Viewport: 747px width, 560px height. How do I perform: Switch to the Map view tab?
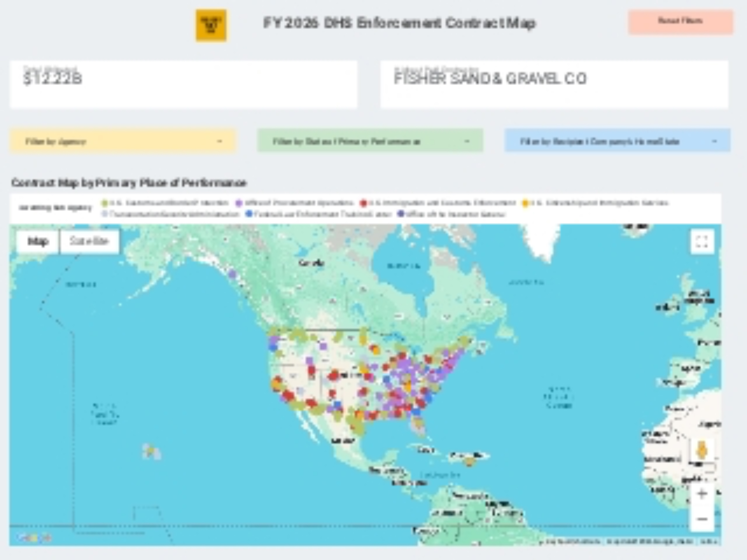coord(38,242)
